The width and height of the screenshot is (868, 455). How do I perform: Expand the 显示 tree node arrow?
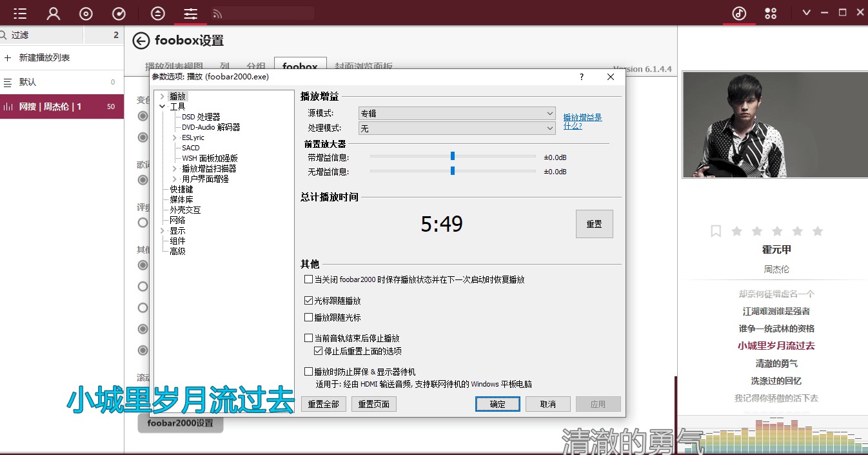coord(162,230)
